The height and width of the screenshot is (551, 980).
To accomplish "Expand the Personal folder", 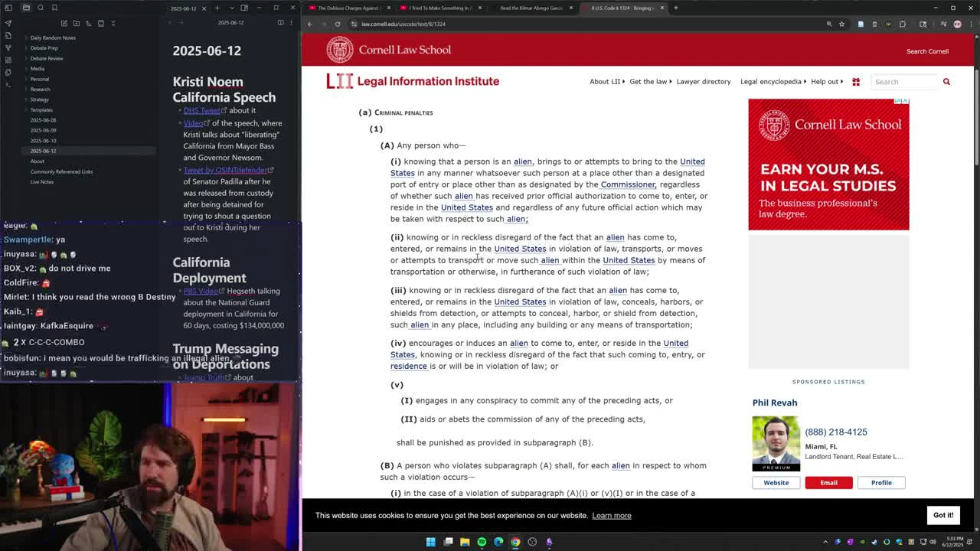I will (x=39, y=79).
